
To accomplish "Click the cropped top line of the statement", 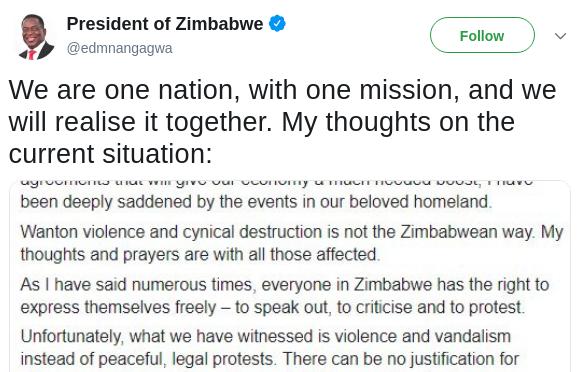I will (277, 182).
